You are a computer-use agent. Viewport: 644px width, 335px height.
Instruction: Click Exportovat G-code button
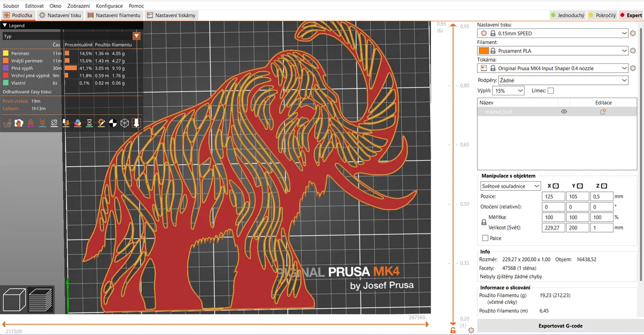pos(560,326)
